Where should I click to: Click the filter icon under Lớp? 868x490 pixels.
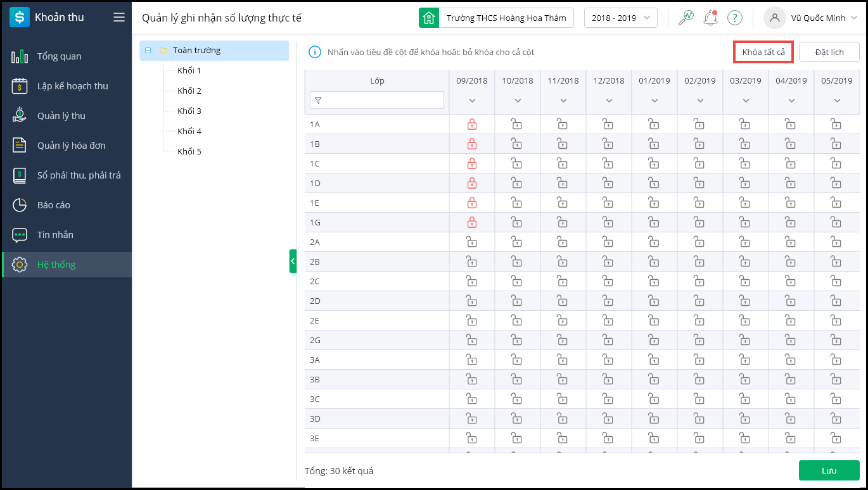click(318, 100)
